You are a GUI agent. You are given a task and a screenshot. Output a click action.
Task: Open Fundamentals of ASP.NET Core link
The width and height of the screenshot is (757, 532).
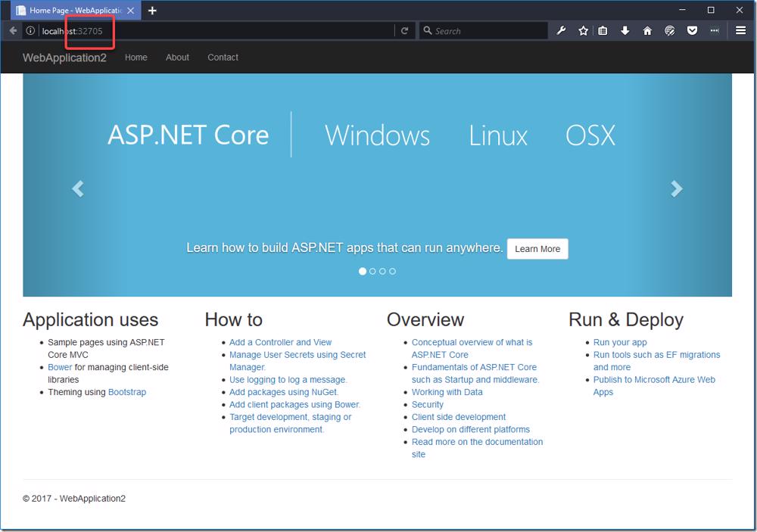tap(475, 373)
